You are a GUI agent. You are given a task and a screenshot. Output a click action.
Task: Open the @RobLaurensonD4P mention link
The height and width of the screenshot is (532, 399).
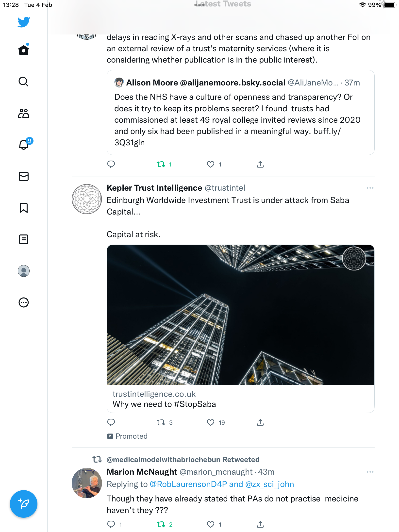[x=188, y=484]
